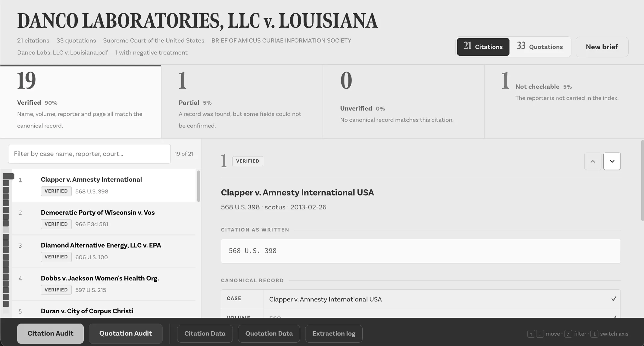Switch to 21 Citations view
This screenshot has width=644, height=346.
coord(483,47)
